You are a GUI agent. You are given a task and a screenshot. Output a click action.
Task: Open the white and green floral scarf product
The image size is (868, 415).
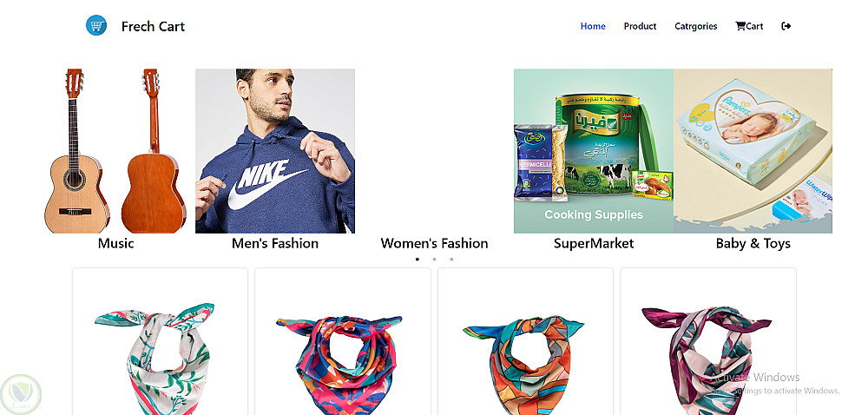(160, 341)
